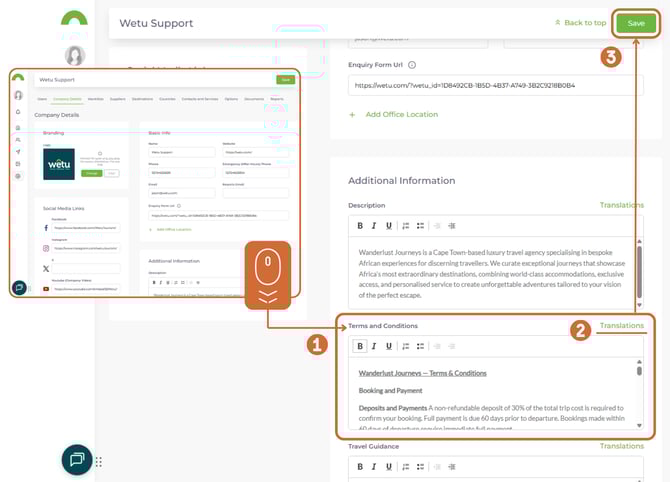Toggle Underline in the Travel Guidance editor
Image resolution: width=670 pixels, height=482 pixels.
(388, 467)
